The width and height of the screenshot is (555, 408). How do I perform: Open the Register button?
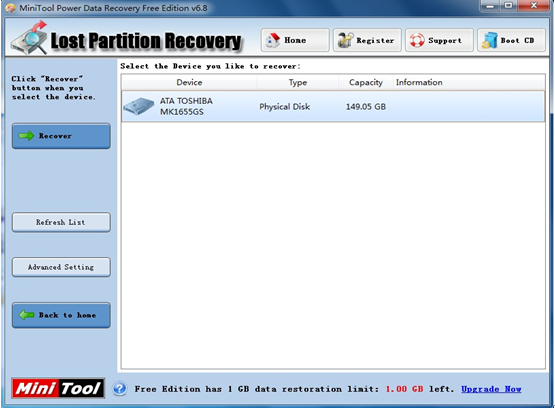click(x=367, y=40)
